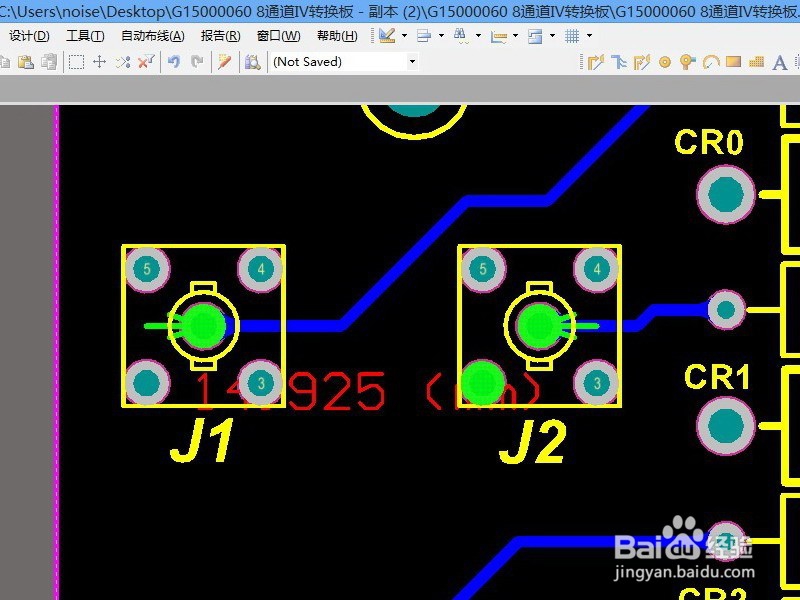Click the highlighted center pad of J2
800x600 pixels.
540,326
